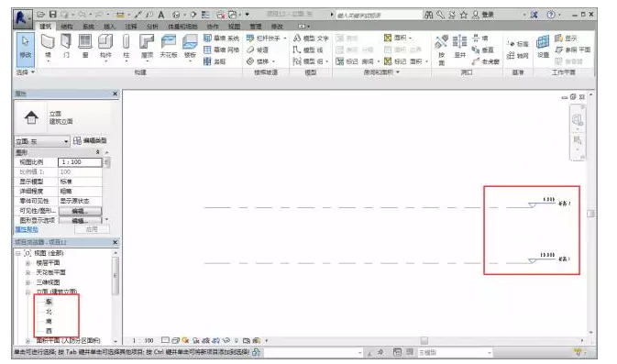Switch to the 视图 ribbon tab
The image size is (617, 364).
234,27
